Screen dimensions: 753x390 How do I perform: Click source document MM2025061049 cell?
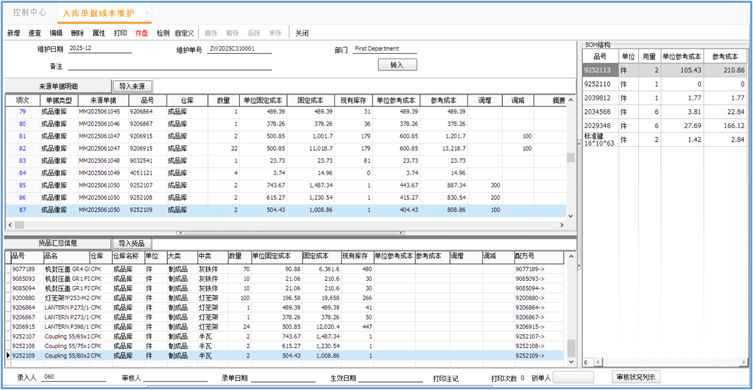pyautogui.click(x=103, y=173)
